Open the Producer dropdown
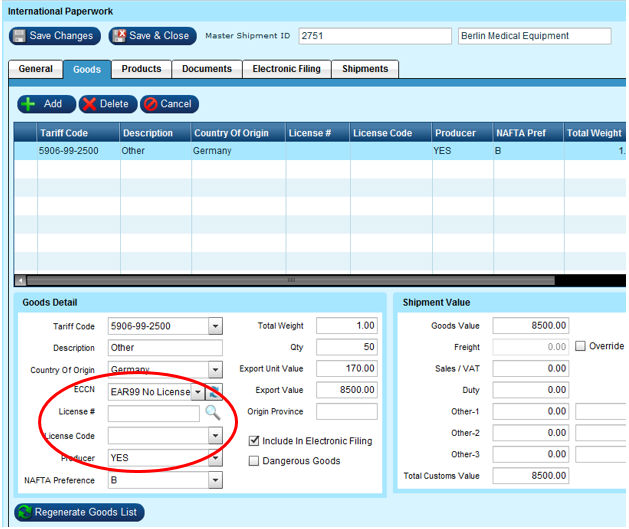 click(x=215, y=458)
